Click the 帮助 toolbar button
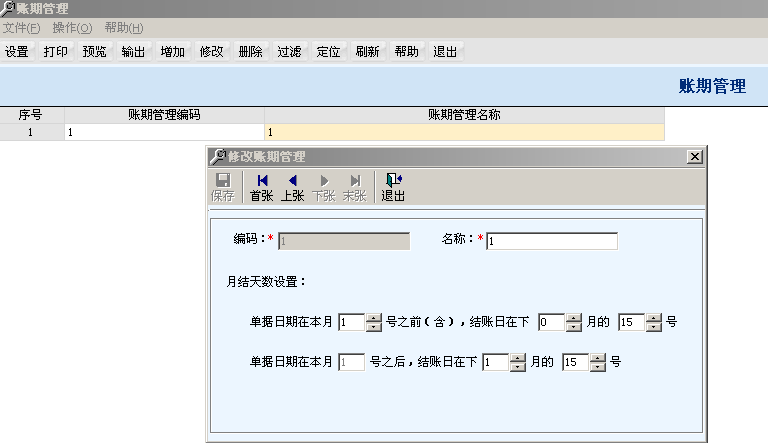This screenshot has height=443, width=768. (407, 51)
